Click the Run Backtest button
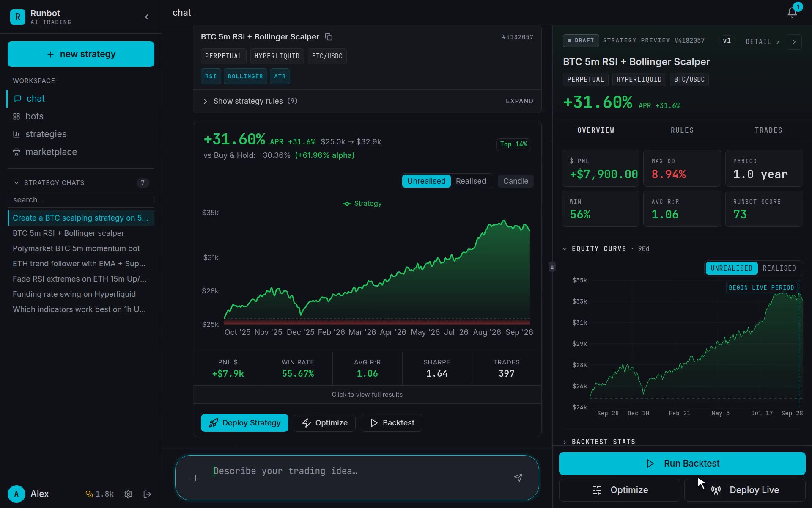This screenshot has width=812, height=508. coord(682,464)
